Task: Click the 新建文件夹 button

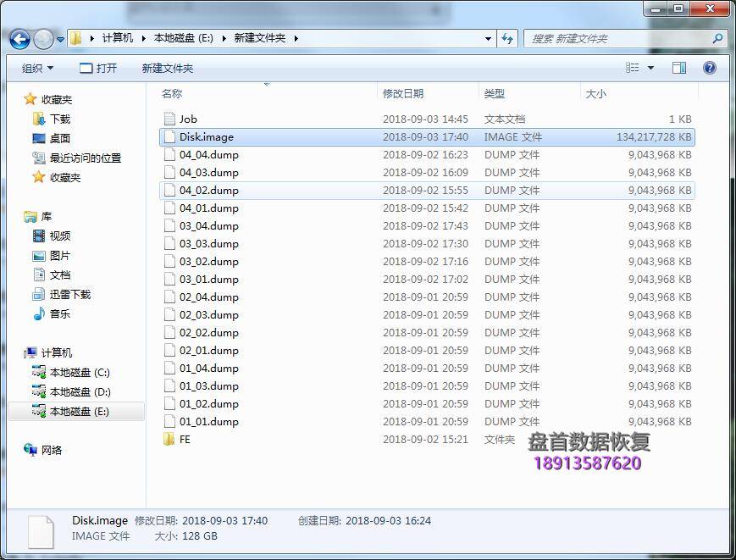Action: pos(167,67)
